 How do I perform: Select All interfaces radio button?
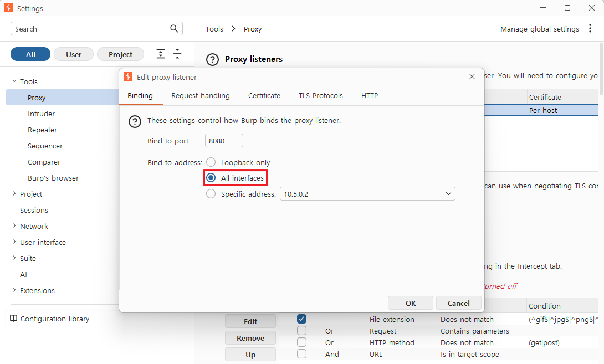point(211,178)
